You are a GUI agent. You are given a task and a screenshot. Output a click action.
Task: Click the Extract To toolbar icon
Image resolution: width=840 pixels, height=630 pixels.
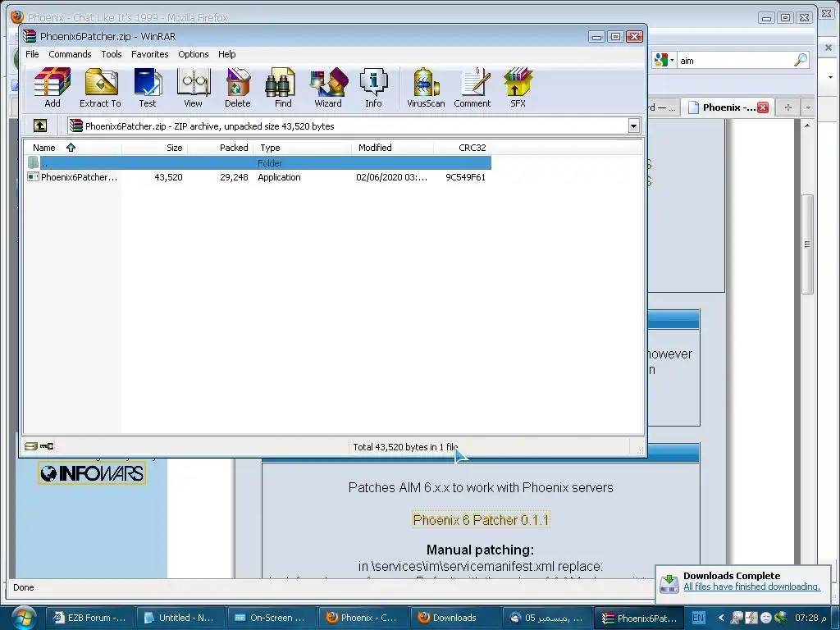(x=100, y=87)
